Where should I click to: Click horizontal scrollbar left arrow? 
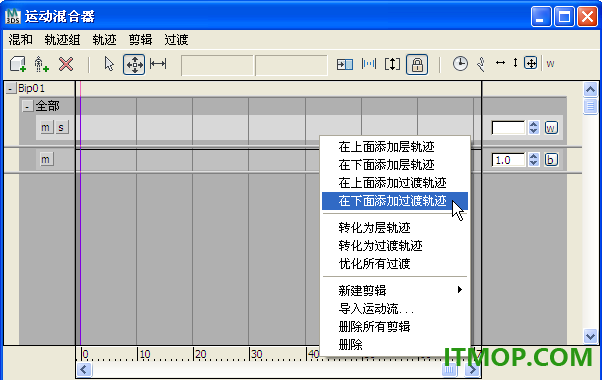tap(84, 370)
